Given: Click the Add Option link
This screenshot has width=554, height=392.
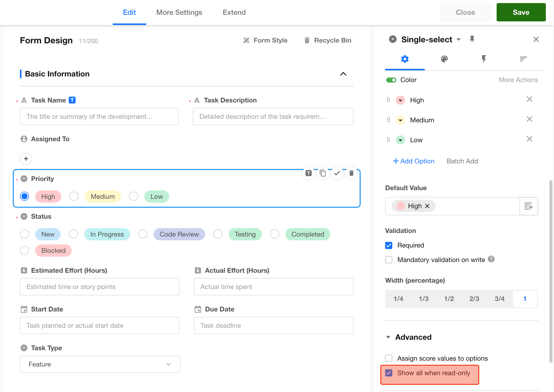Looking at the screenshot, I should tap(413, 161).
